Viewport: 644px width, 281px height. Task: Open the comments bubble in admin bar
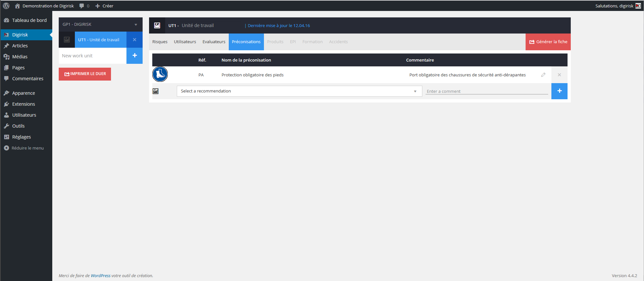[x=84, y=6]
